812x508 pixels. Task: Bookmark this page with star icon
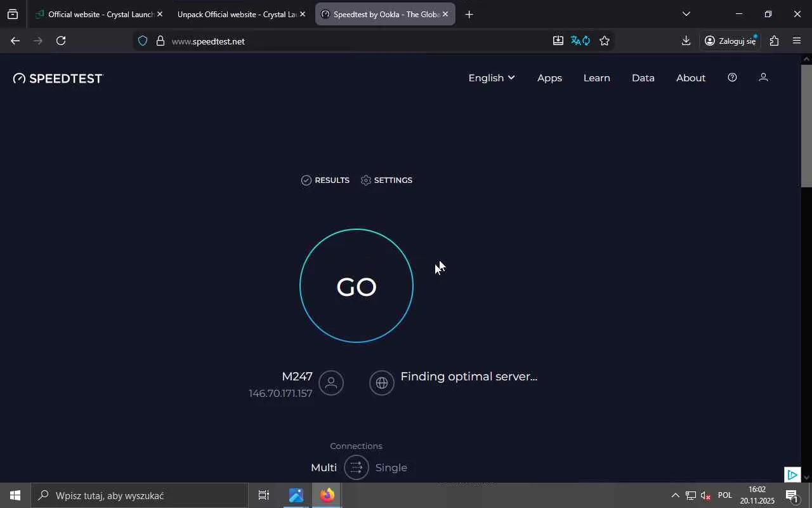605,41
